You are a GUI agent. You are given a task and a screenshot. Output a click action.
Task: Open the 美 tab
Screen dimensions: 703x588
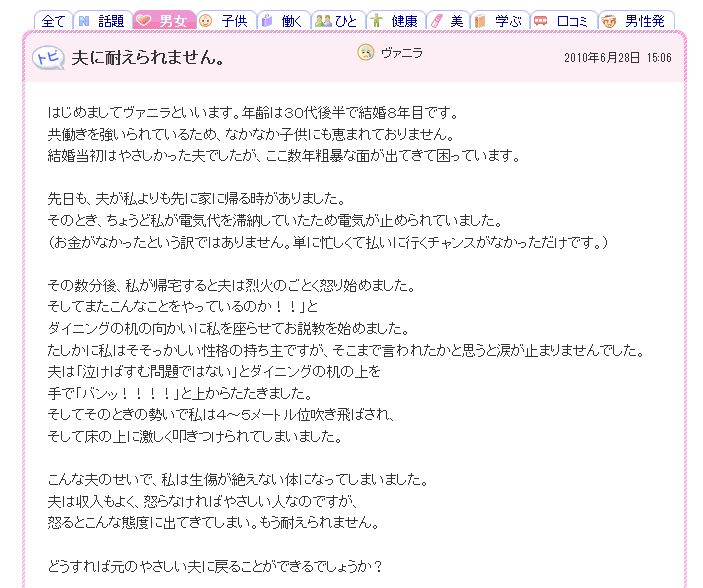[448, 21]
